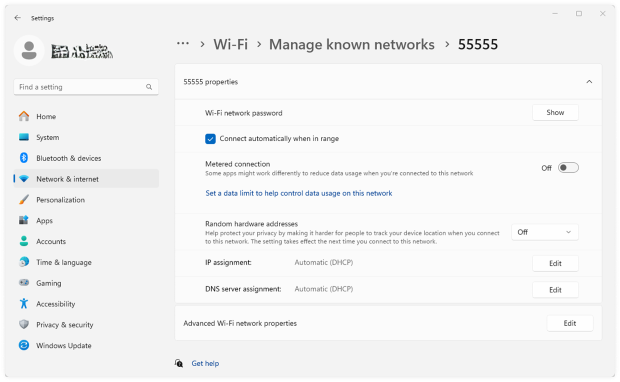Click the 55555 breadcrumb title

478,44
